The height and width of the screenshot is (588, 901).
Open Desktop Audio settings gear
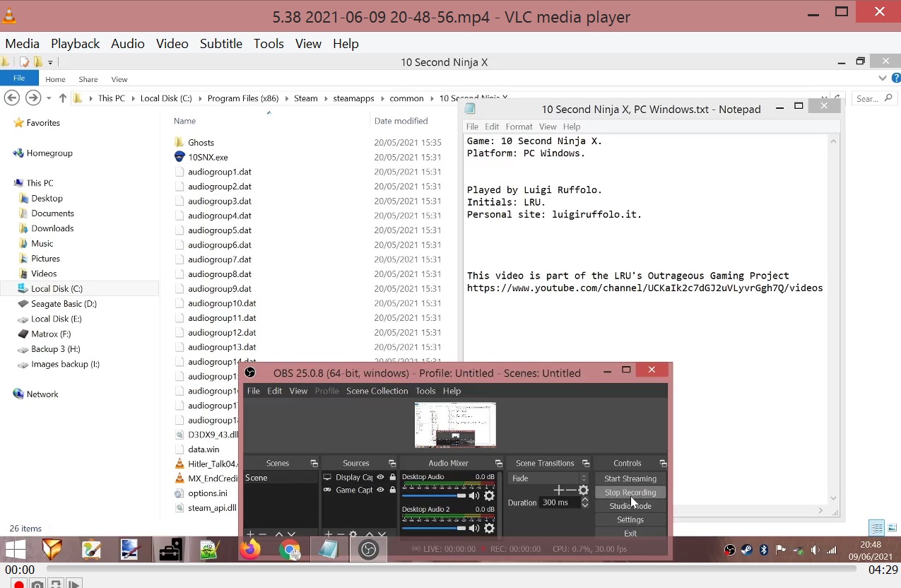[488, 495]
